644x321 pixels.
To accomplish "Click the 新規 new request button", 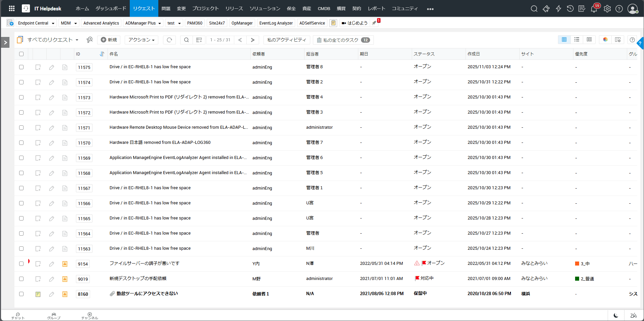I will [109, 40].
